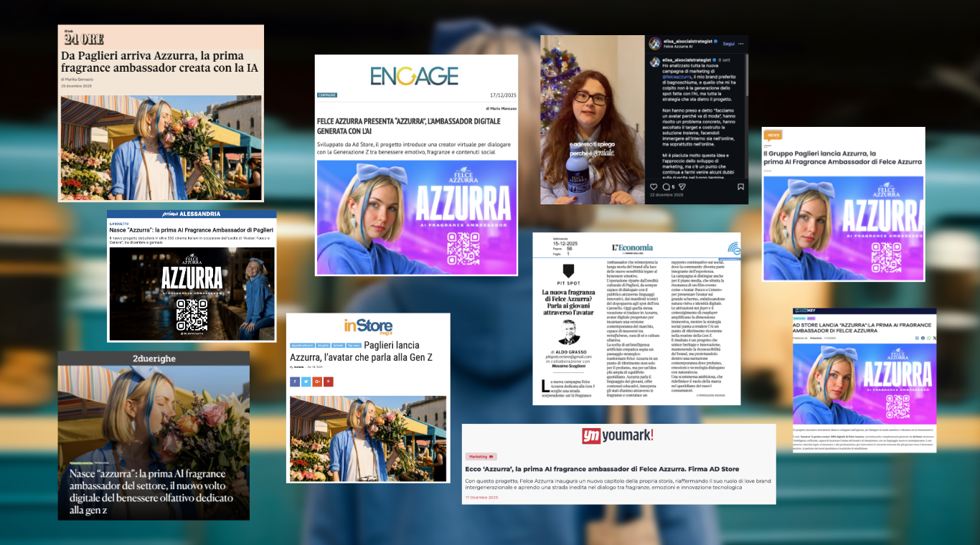Click the Marketing category tag on youmark

pos(481,456)
